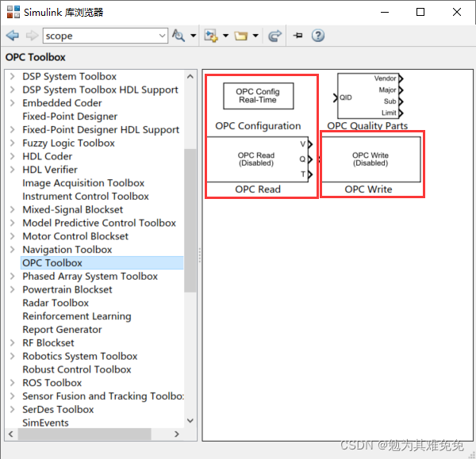The height and width of the screenshot is (459, 476).
Task: Expand the HDL Verifier node
Action: [x=12, y=170]
